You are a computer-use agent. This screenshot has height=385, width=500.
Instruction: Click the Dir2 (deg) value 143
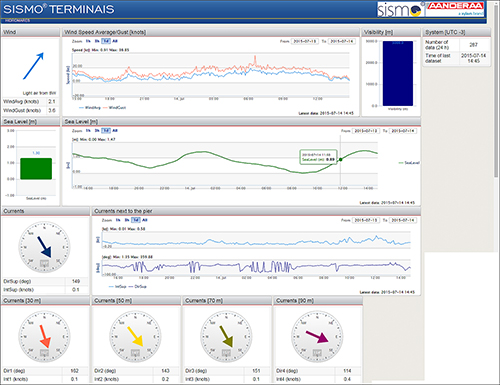point(165,371)
